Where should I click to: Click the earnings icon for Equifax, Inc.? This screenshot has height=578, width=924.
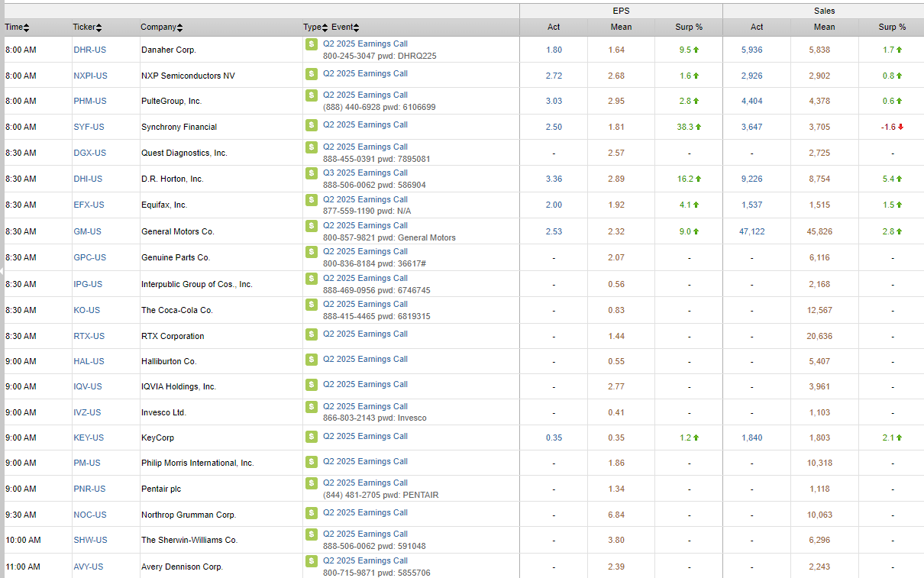[311, 200]
